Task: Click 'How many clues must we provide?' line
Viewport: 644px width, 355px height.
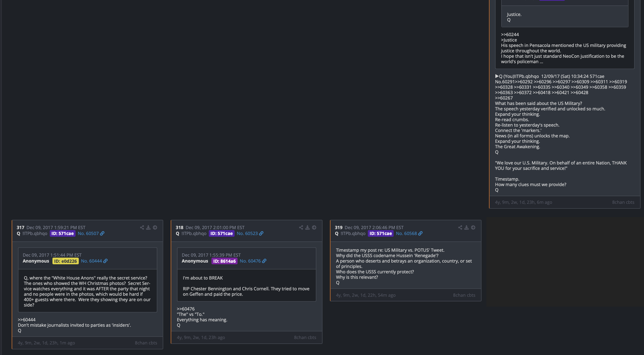Action: pos(531,184)
